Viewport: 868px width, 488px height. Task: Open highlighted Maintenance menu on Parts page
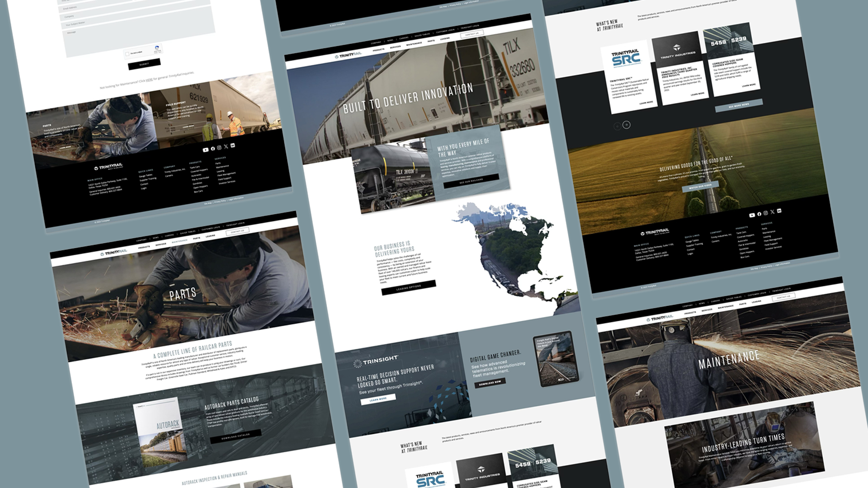[179, 241]
